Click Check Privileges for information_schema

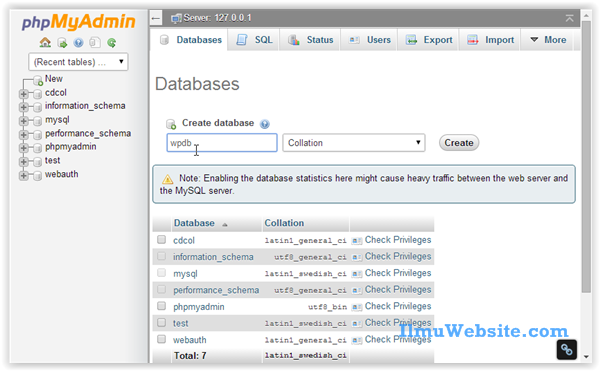click(x=398, y=256)
